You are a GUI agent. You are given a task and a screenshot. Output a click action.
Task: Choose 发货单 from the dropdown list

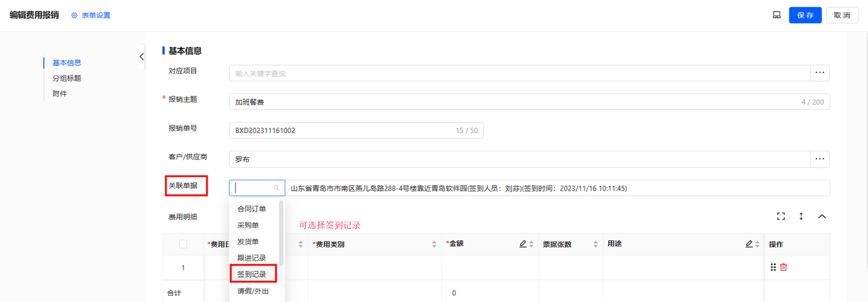pos(248,242)
